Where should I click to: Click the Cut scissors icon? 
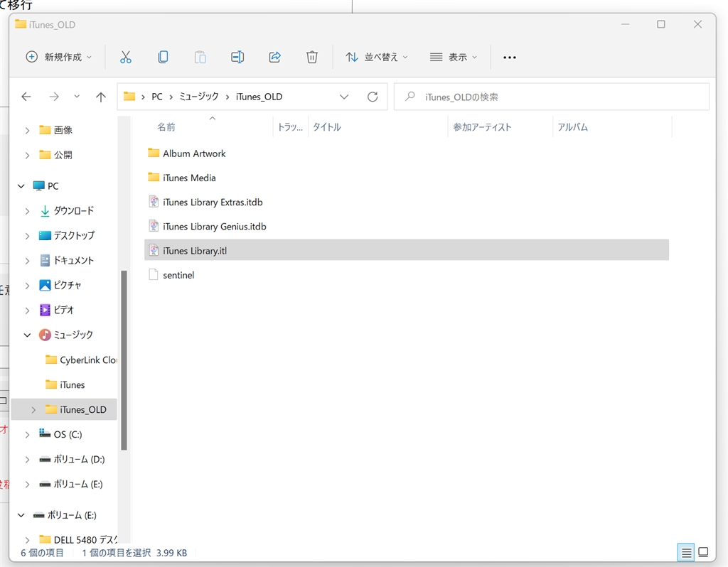pyautogui.click(x=125, y=57)
